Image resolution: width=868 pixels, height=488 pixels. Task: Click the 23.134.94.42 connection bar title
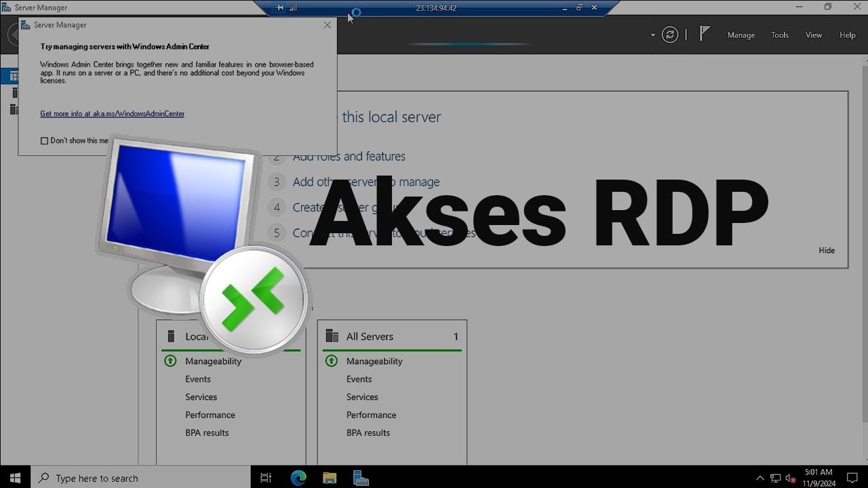[436, 8]
